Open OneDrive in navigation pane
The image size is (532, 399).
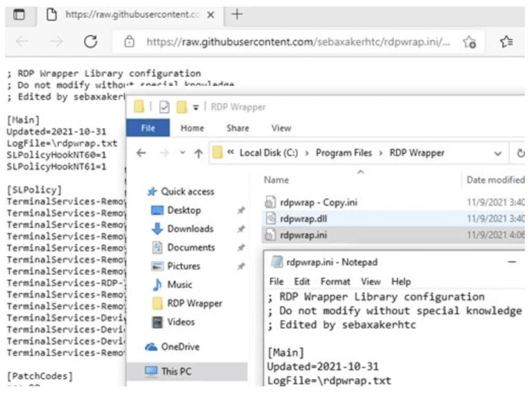tap(180, 347)
